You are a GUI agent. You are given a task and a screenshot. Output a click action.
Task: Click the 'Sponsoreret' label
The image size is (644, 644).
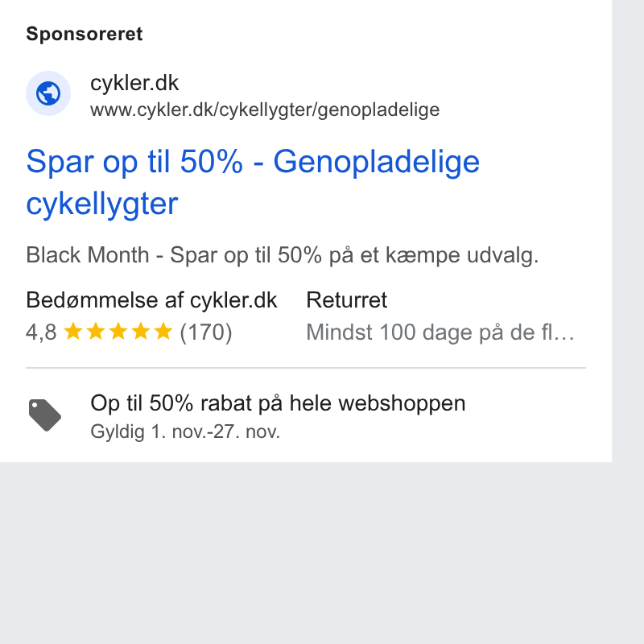coord(85,34)
